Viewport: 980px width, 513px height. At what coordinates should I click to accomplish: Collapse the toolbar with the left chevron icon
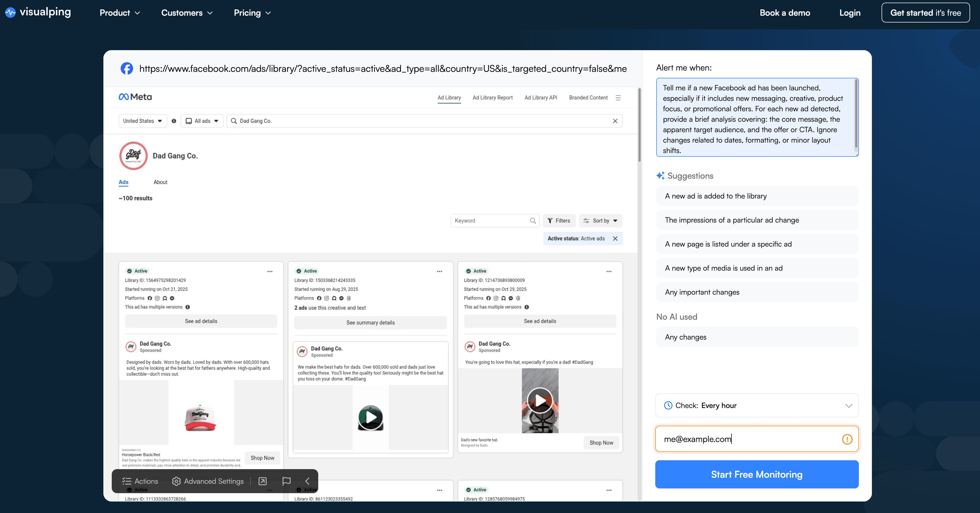(307, 481)
